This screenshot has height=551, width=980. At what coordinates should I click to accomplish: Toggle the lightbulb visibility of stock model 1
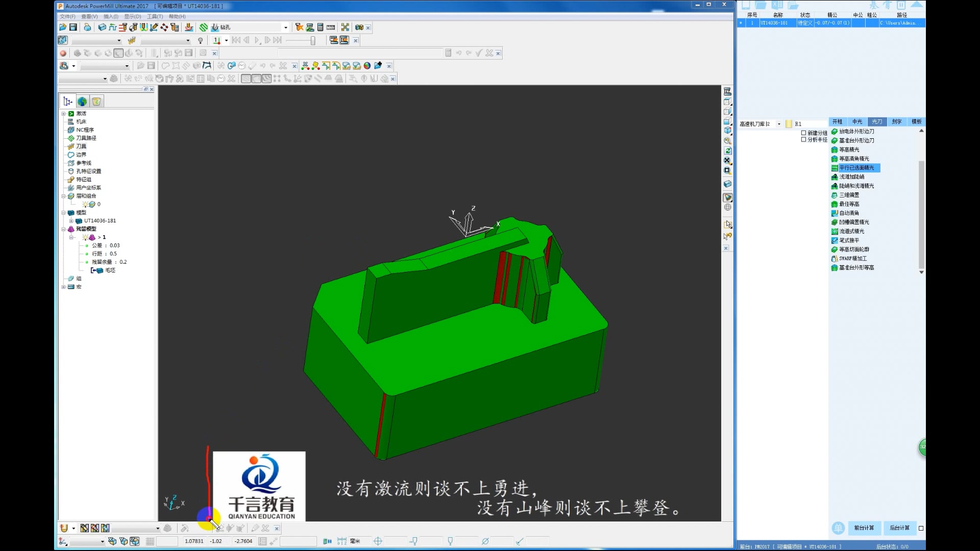pos(85,237)
